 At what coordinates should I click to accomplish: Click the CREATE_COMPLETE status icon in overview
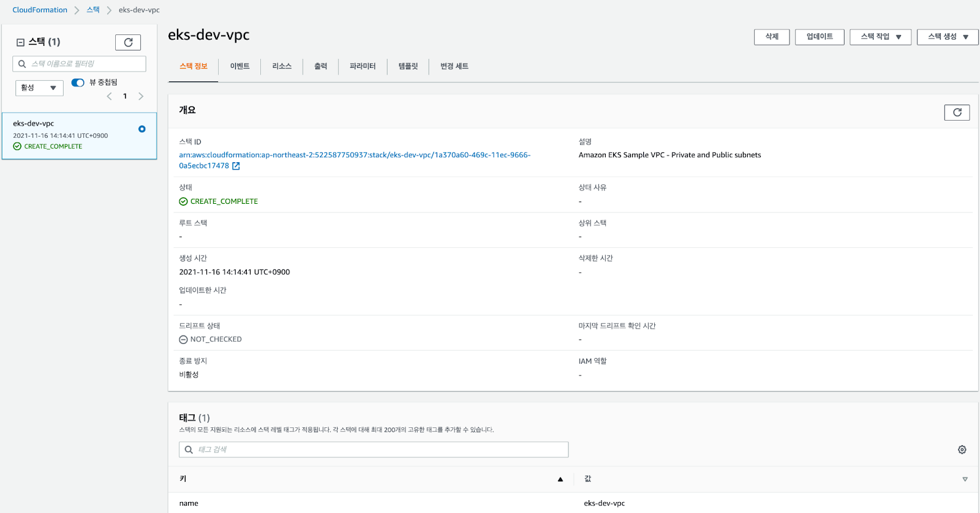[183, 201]
